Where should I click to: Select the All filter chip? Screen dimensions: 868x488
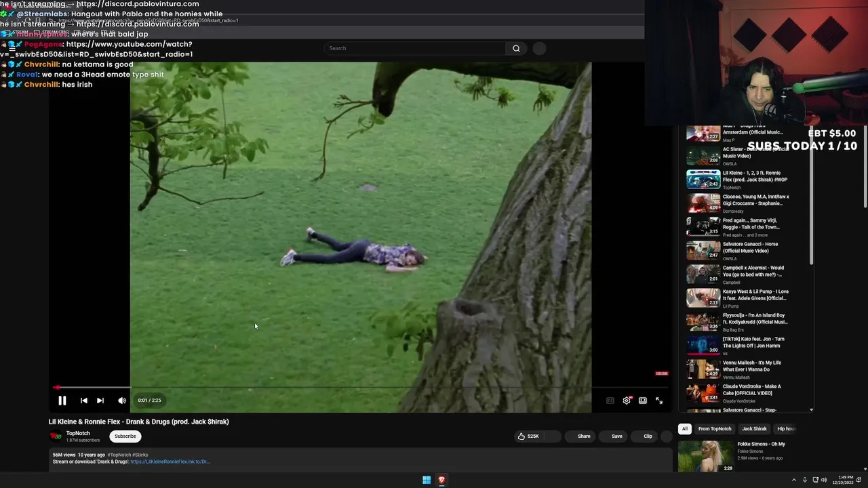[685, 428]
